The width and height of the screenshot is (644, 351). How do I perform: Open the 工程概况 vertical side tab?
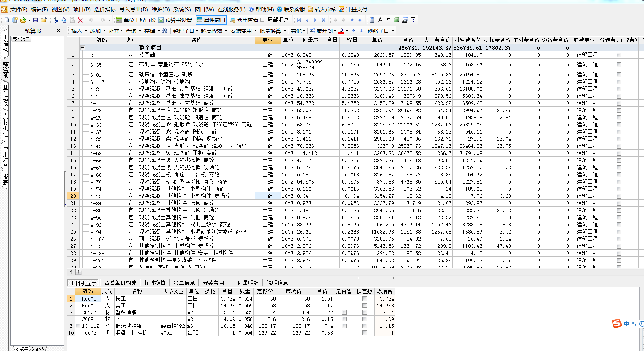(x=5, y=45)
